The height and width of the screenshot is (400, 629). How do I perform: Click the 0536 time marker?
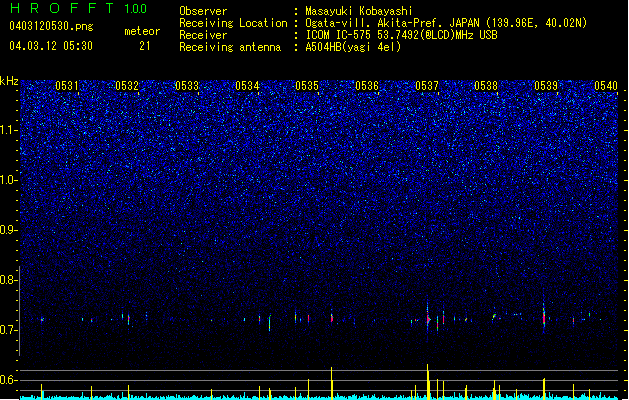(x=367, y=86)
